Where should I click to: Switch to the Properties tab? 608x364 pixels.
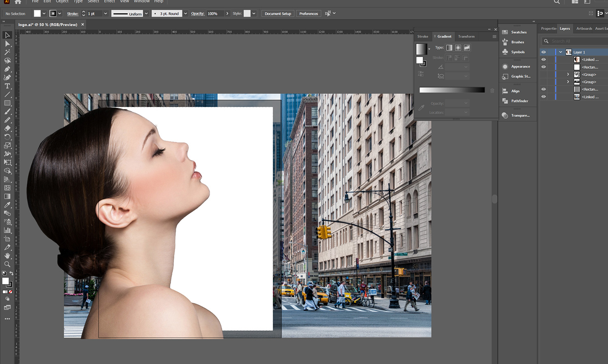tap(548, 28)
